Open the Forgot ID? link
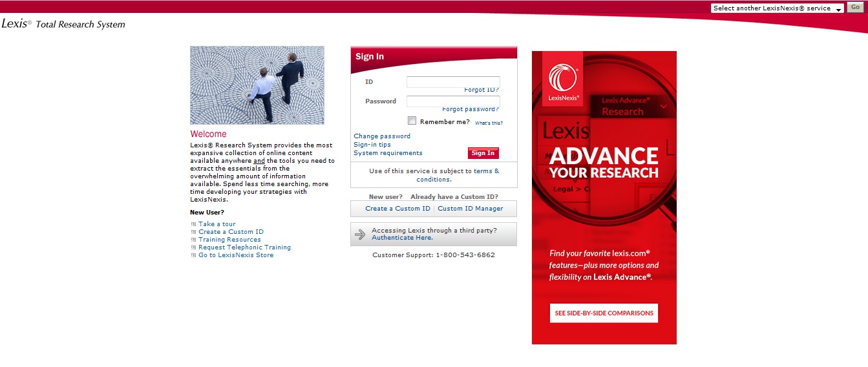Screen dimensions: 868x367 click(482, 90)
